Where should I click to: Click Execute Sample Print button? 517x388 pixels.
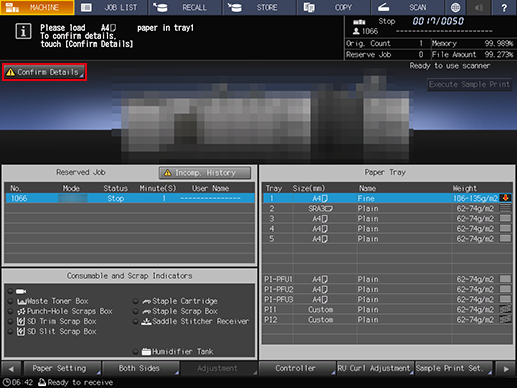click(469, 84)
